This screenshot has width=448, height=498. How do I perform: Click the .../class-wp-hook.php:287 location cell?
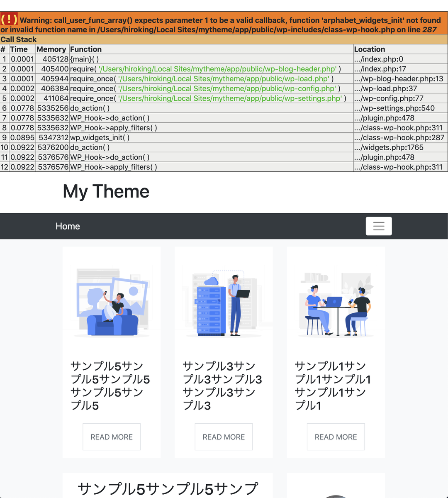point(401,137)
